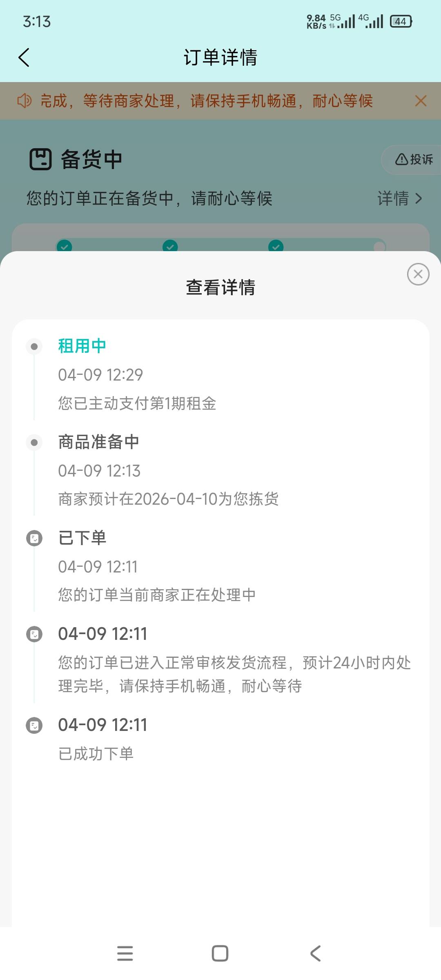Tap icon beside 已成功下单 entry
Image resolution: width=441 pixels, height=980 pixels.
pyautogui.click(x=34, y=726)
